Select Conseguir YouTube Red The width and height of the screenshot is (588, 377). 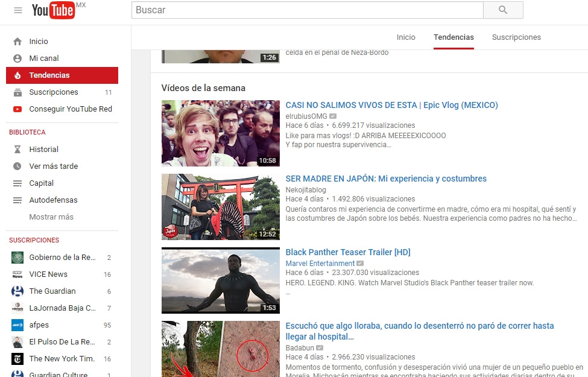click(x=71, y=109)
